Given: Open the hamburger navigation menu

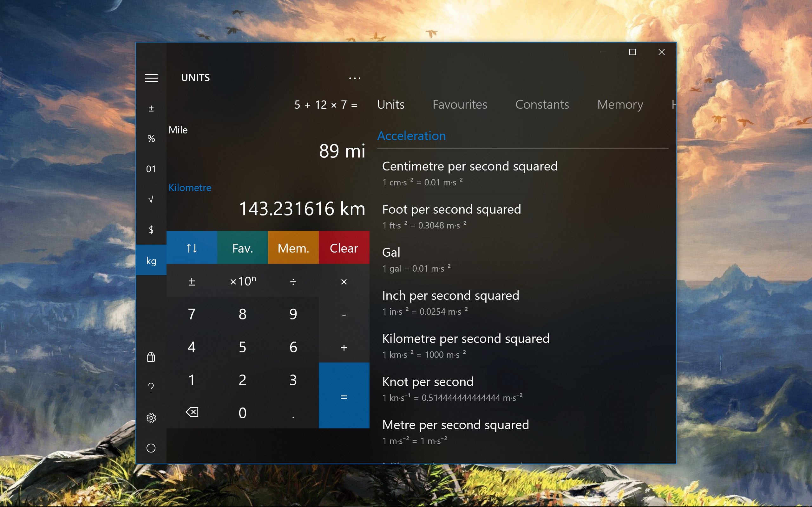Looking at the screenshot, I should tap(151, 78).
